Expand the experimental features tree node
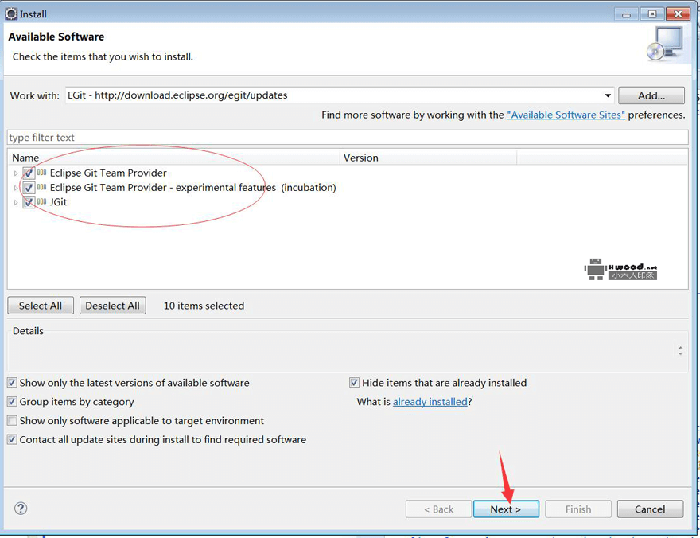This screenshot has width=700, height=538. click(16, 188)
